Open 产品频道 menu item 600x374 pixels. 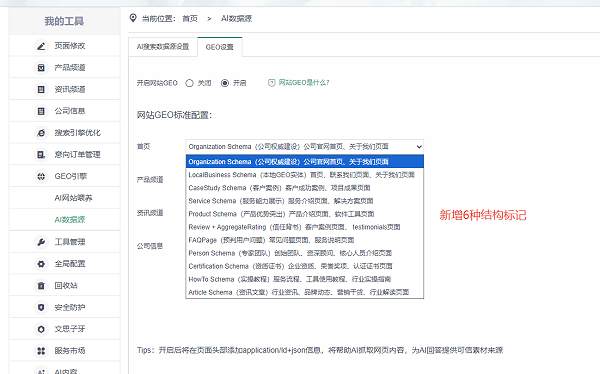pyautogui.click(x=65, y=68)
